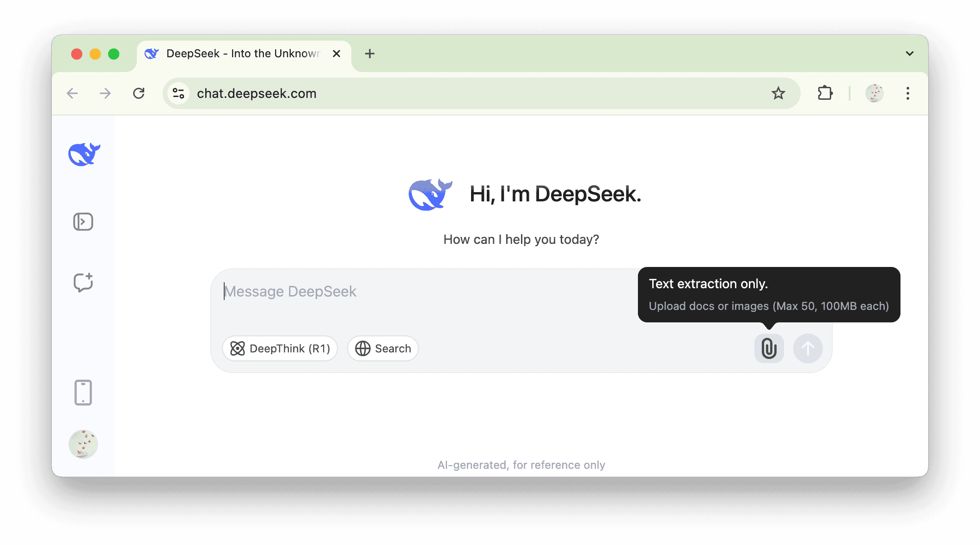Click the chat.deepseek.com address bar
The width and height of the screenshot is (980, 545).
pos(482,93)
